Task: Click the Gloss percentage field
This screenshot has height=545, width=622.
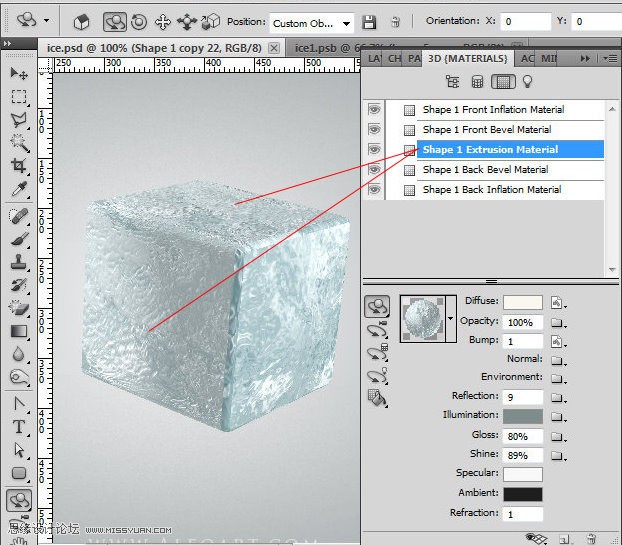Action: 523,436
